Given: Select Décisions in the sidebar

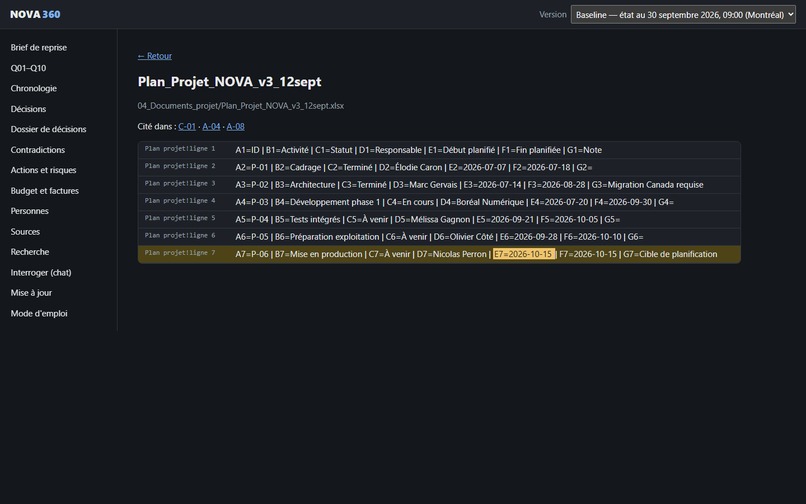Looking at the screenshot, I should pyautogui.click(x=28, y=109).
